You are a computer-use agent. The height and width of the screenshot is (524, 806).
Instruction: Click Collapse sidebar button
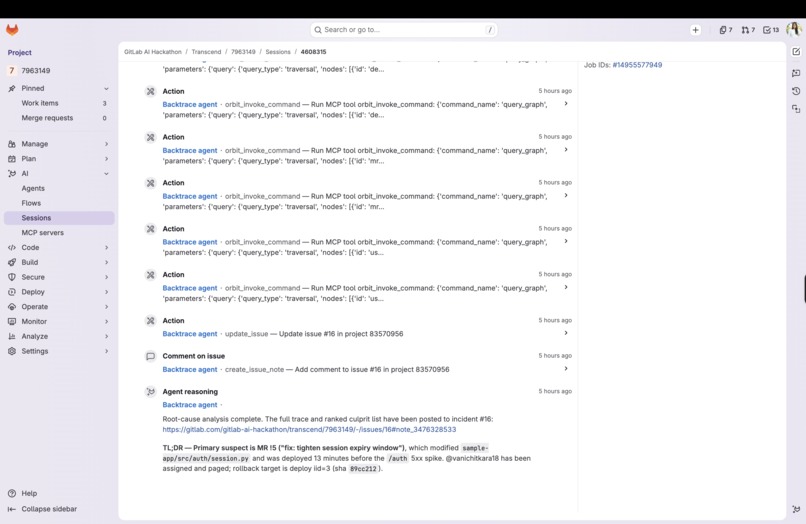[x=43, y=509]
